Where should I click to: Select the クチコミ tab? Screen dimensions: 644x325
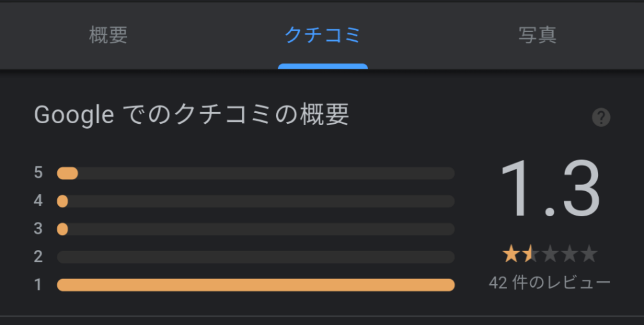click(x=323, y=35)
